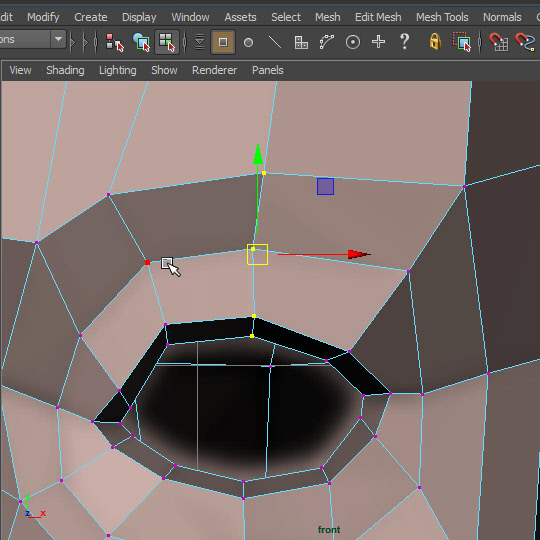The width and height of the screenshot is (540, 540).
Task: Click the yellow center move manipulator handle
Action: [x=257, y=255]
